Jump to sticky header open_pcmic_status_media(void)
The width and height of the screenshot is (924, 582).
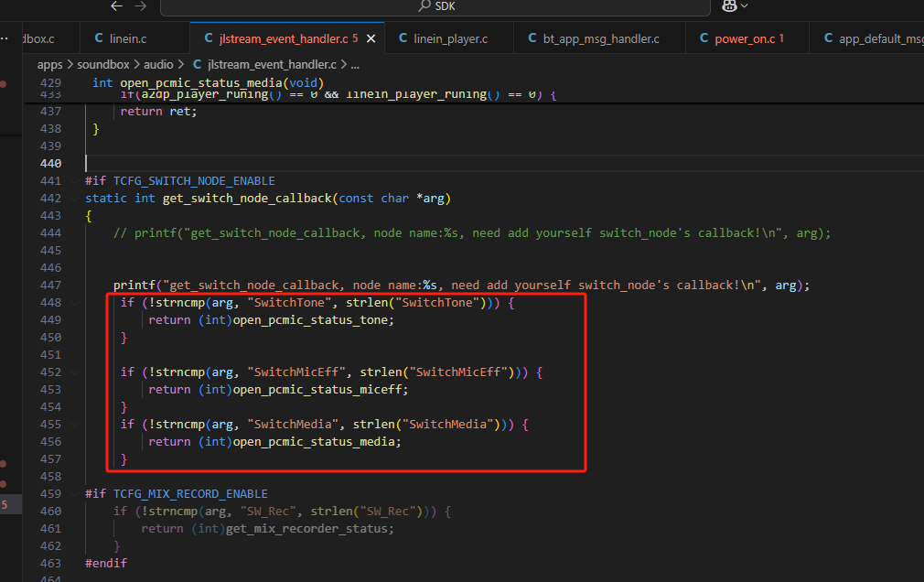coord(221,83)
